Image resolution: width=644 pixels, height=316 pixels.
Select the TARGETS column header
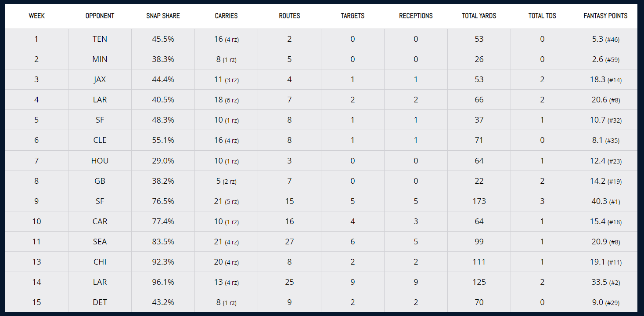point(353,16)
